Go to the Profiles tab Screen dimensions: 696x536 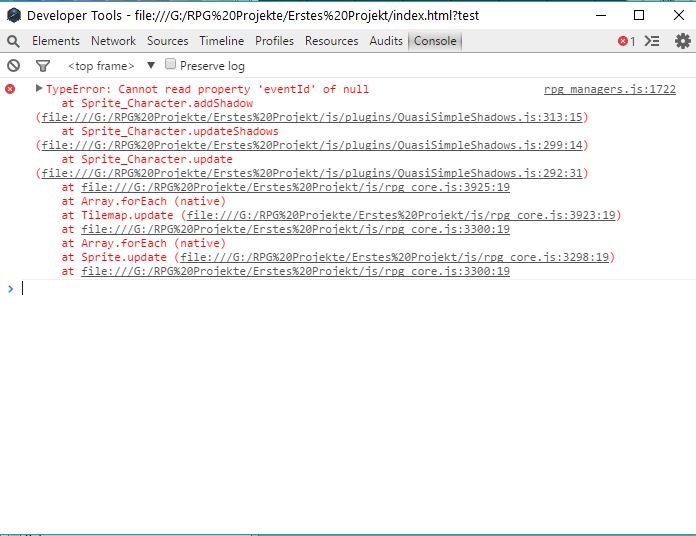(x=274, y=41)
